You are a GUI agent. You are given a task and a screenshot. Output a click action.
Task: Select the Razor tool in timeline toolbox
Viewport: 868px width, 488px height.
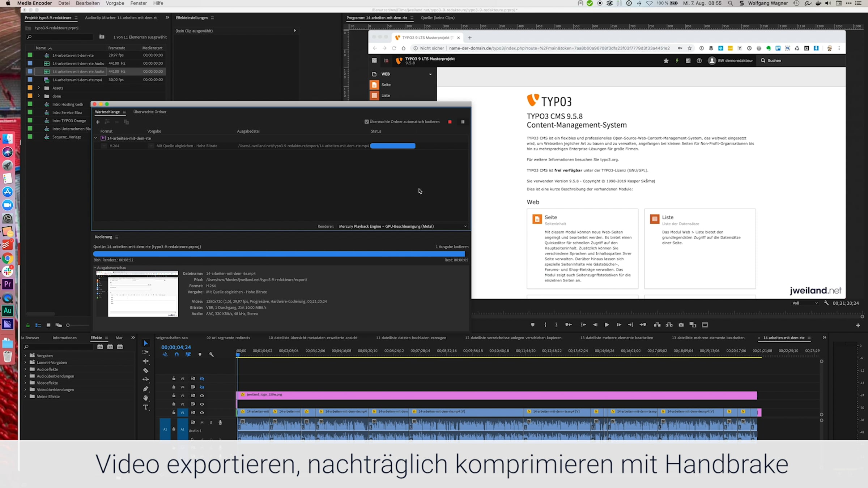(x=146, y=371)
